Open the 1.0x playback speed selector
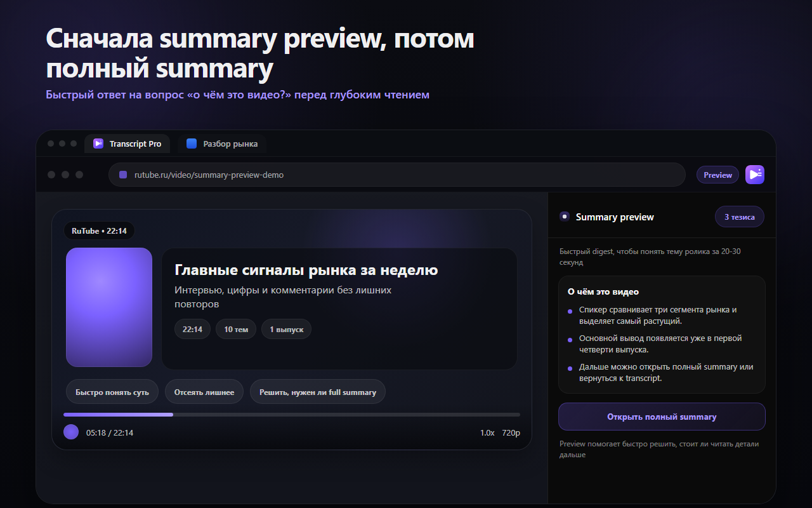Screen dimensions: 812x508 487,432
